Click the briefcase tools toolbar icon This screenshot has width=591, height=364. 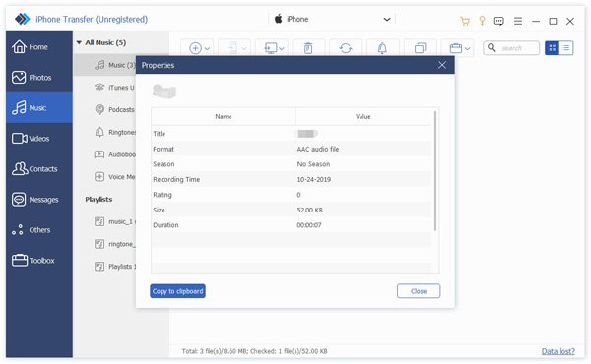pos(456,48)
